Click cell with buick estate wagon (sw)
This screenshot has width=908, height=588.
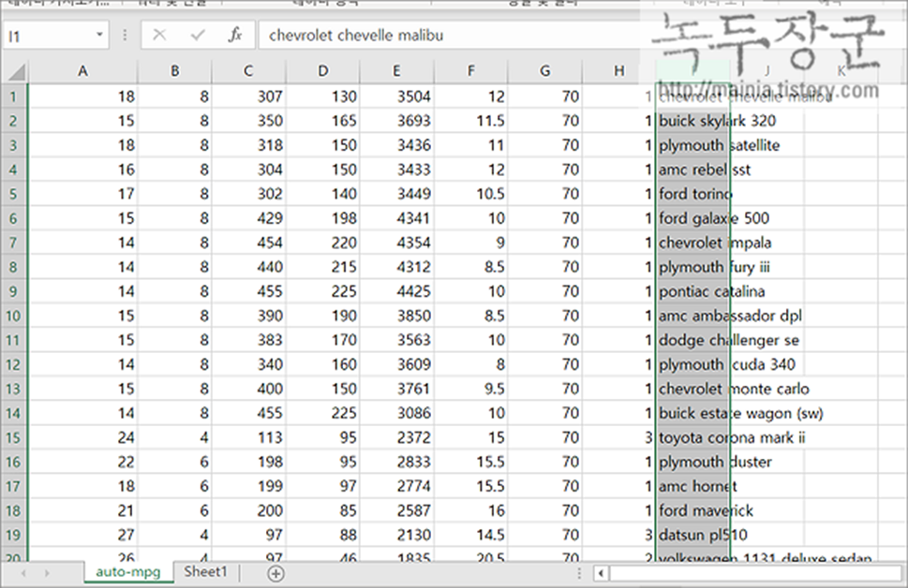point(692,413)
